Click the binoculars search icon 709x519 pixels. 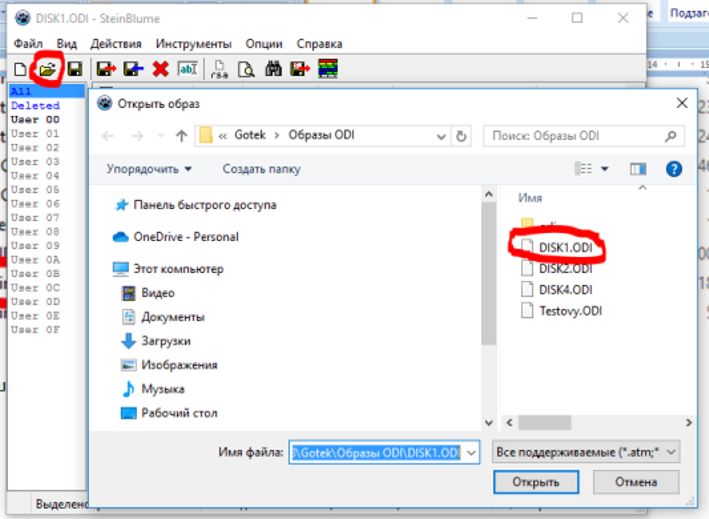(x=274, y=69)
